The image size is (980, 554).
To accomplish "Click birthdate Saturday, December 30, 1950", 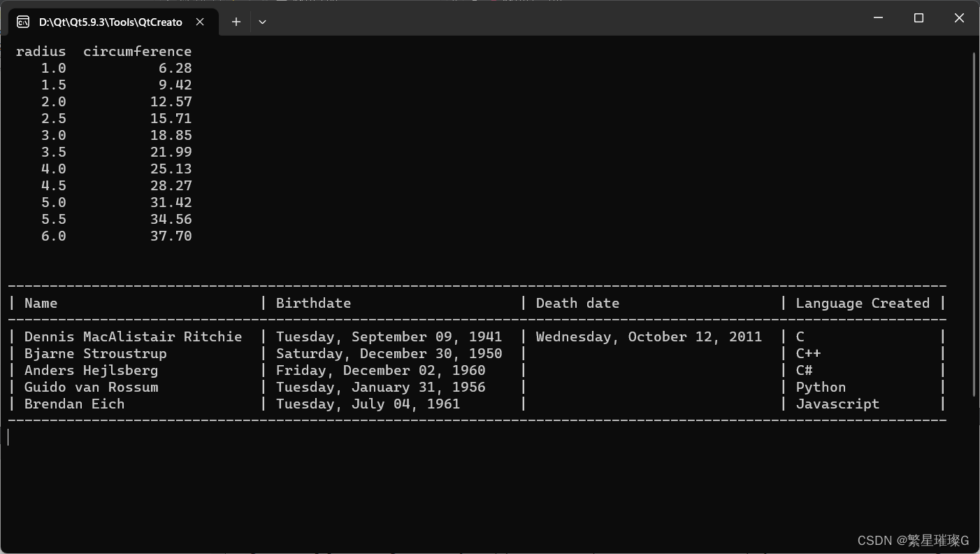I will (x=389, y=353).
